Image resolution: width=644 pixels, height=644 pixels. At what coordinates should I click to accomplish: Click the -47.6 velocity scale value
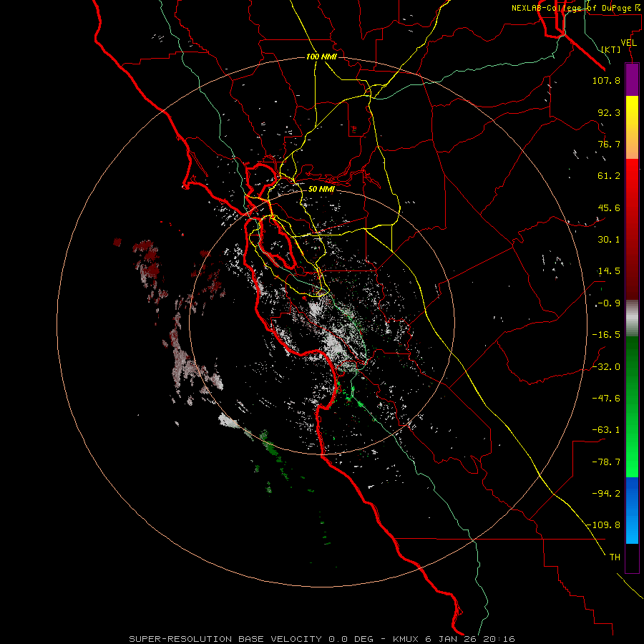tap(606, 399)
